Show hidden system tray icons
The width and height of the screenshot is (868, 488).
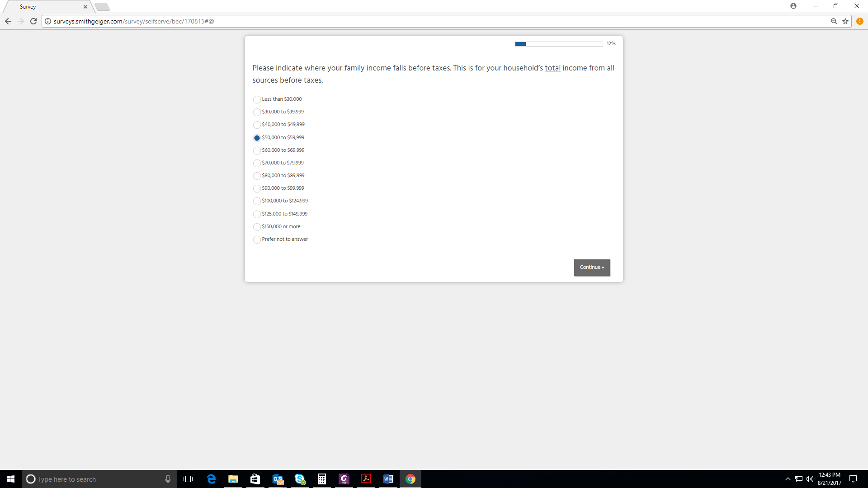pyautogui.click(x=788, y=479)
